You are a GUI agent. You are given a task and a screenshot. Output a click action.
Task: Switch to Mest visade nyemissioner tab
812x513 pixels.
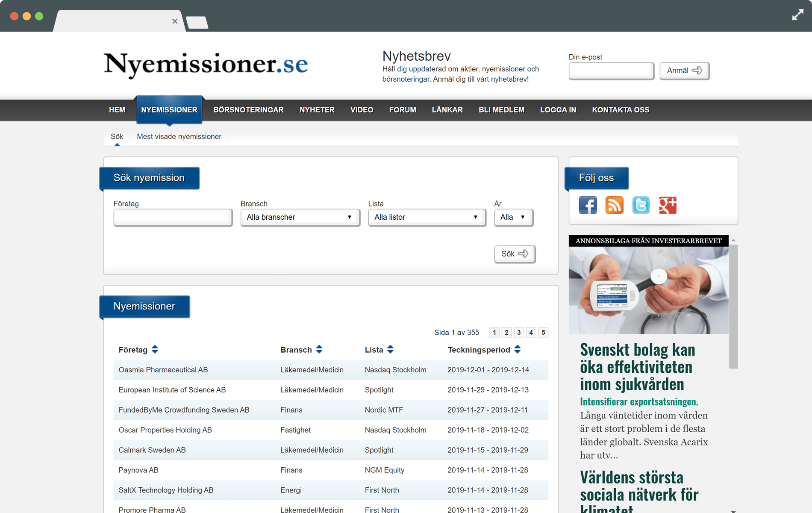[179, 137]
